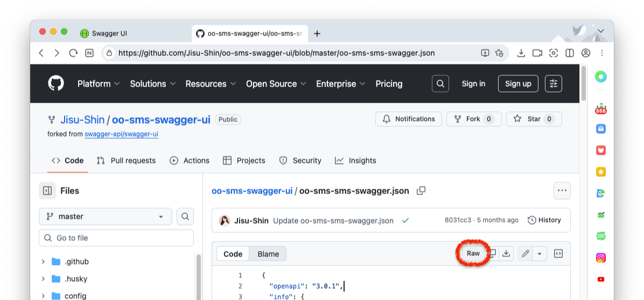Click the yellow star icon in the sidebar
644x300 pixels.
(601, 172)
